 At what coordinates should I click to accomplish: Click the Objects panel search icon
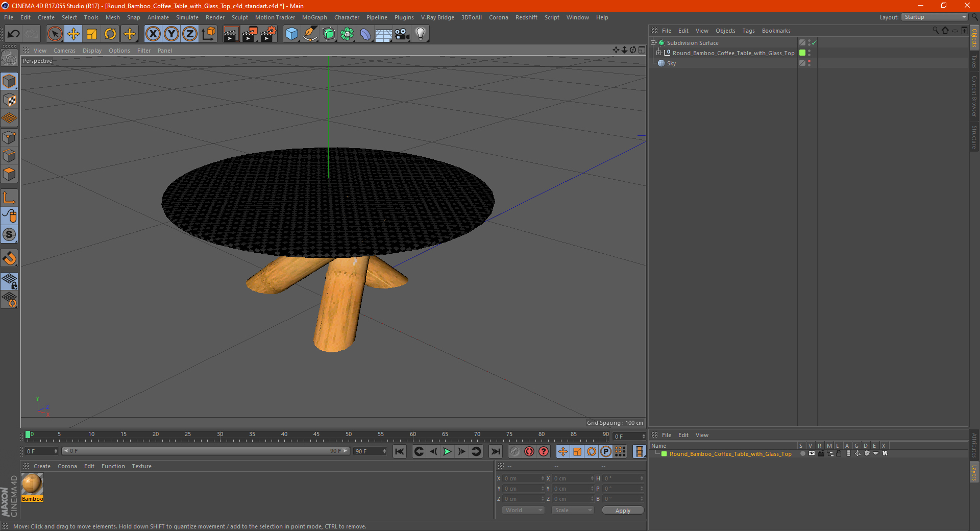[x=936, y=31]
